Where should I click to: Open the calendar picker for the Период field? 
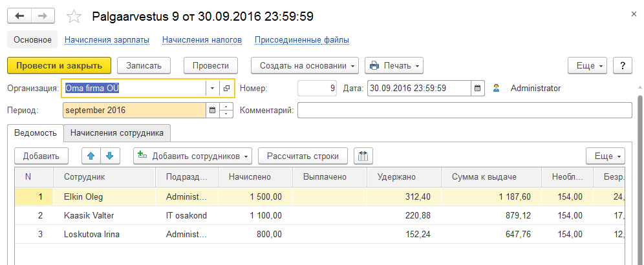(x=212, y=111)
